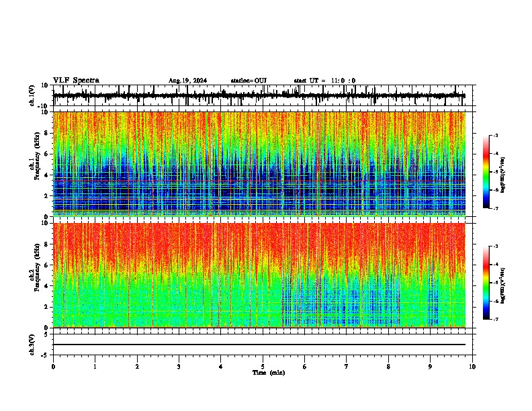Click the "-3" label on ch.1 color scale
Image resolution: width=532 pixels, height=411 pixels.
495,135
